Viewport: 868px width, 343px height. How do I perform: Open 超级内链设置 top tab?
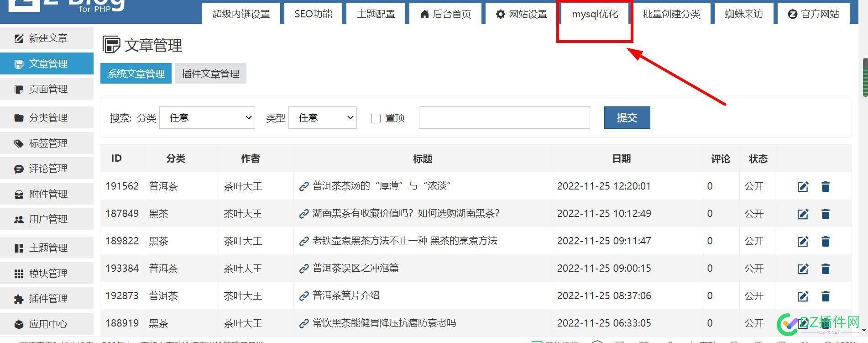(241, 14)
